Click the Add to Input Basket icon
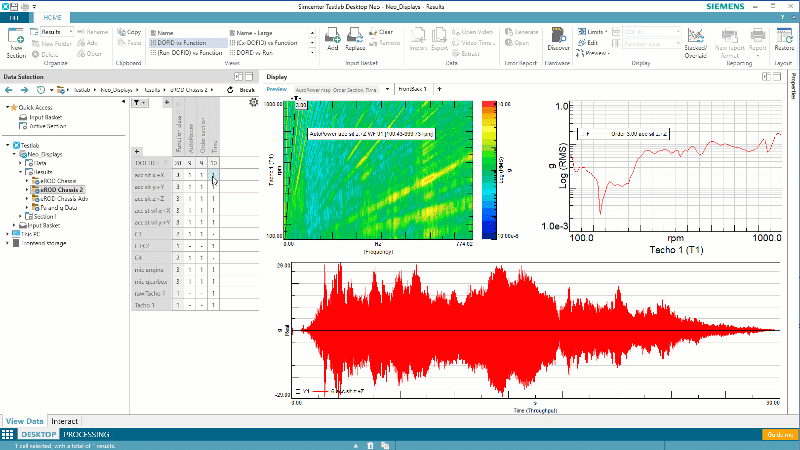 332,38
